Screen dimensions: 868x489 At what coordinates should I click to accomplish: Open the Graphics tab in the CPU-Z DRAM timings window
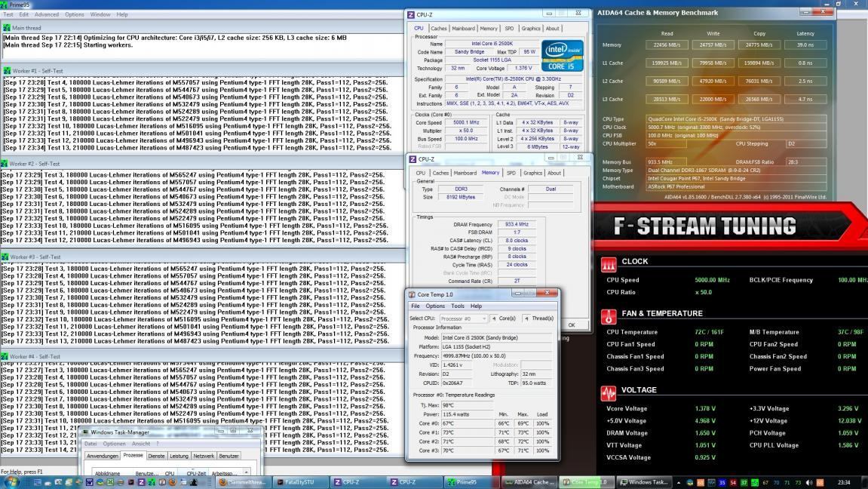tap(532, 173)
